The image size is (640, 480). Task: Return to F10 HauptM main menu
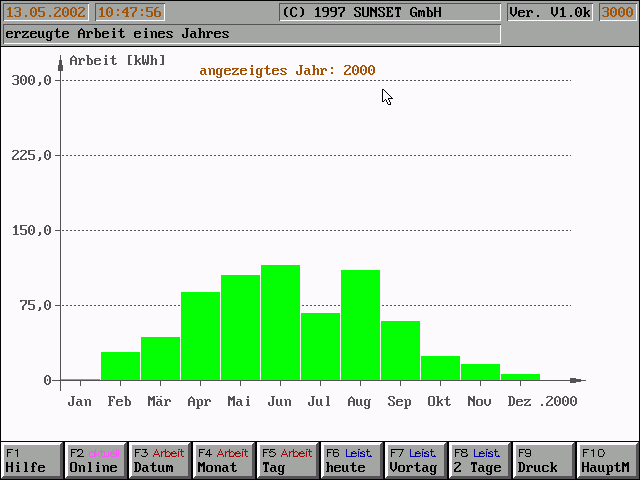[607, 460]
